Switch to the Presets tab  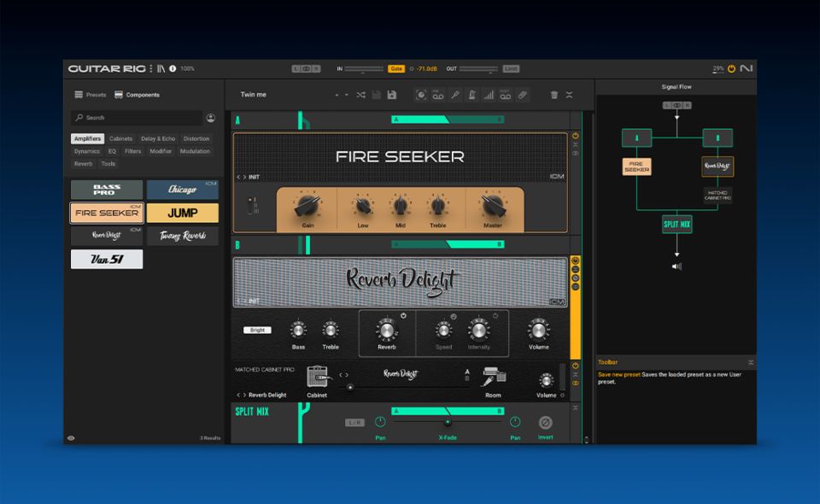tap(91, 95)
